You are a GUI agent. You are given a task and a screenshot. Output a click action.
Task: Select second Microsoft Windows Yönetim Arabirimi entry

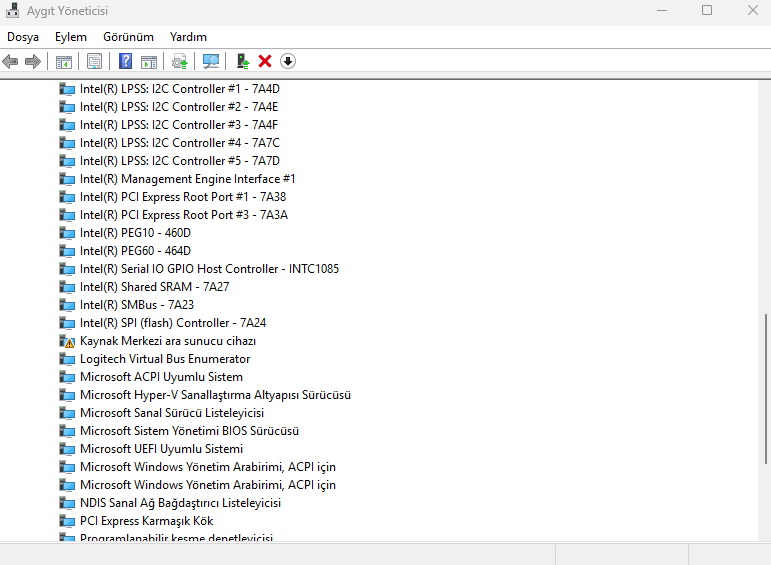click(208, 485)
